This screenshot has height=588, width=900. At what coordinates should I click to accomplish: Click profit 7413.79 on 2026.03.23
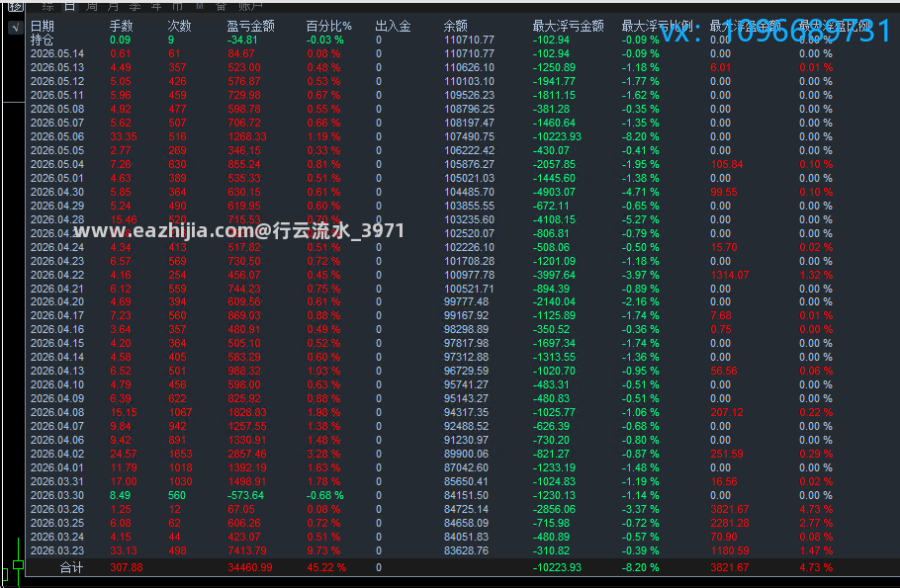point(247,550)
